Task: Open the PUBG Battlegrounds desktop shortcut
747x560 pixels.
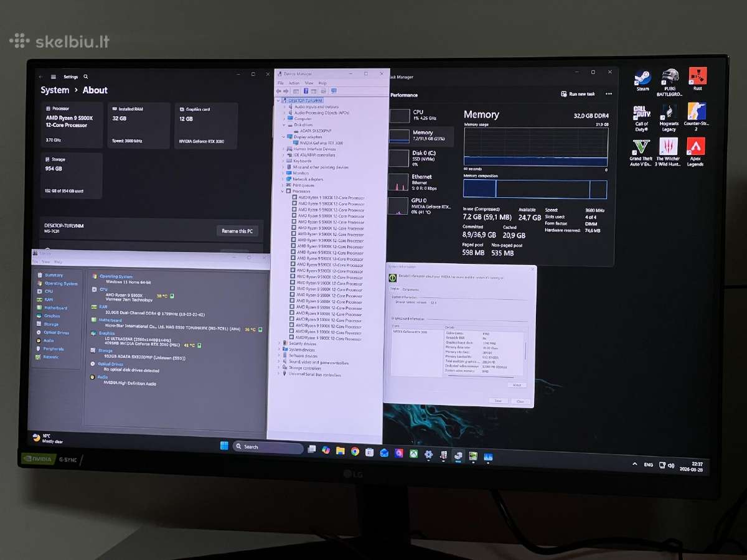Action: click(670, 82)
